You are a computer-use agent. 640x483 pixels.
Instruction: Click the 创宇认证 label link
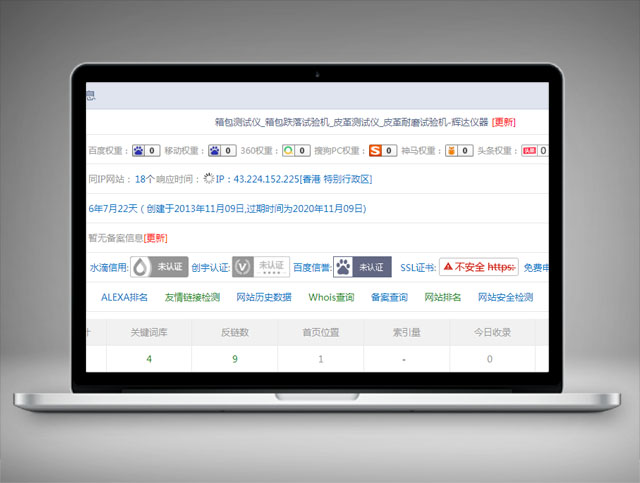(x=211, y=268)
